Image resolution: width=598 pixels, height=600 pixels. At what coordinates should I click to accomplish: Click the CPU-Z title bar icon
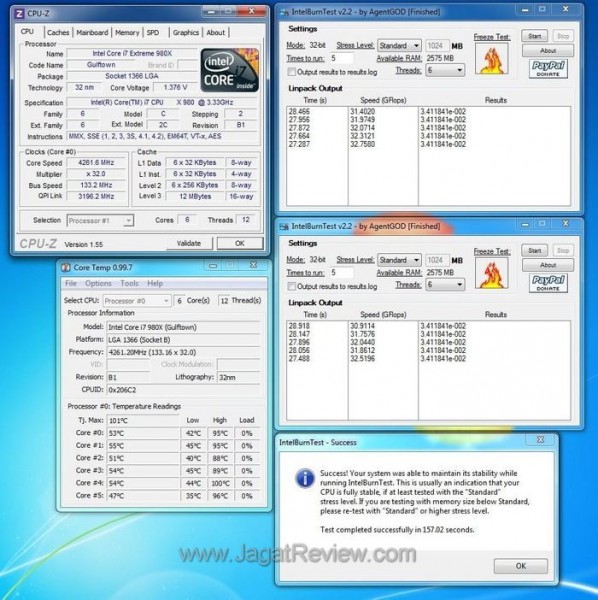19,14
